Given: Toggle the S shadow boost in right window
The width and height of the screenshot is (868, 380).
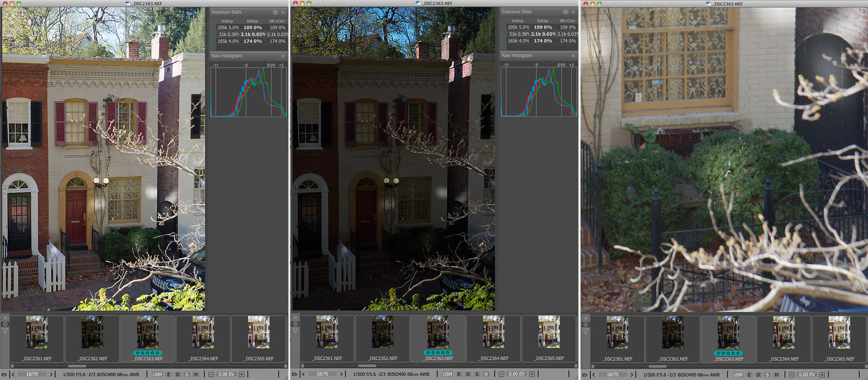Looking at the screenshot, I should (767, 374).
